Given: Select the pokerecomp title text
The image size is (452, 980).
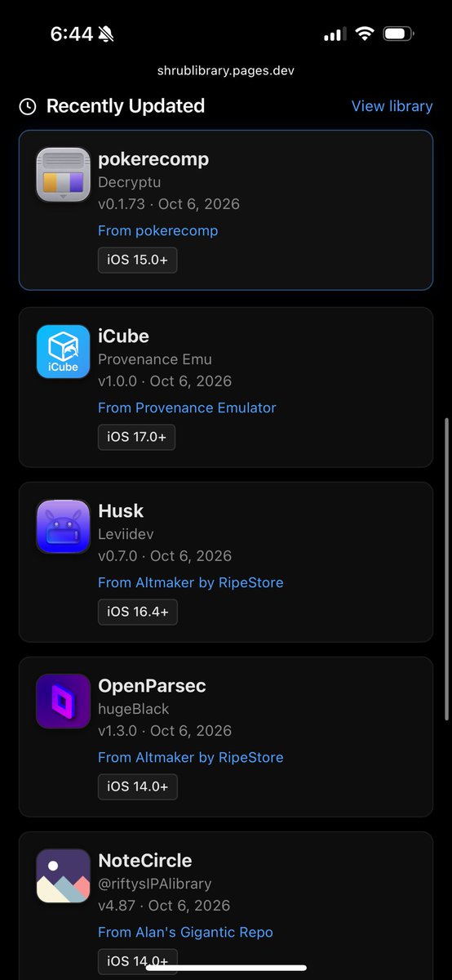Looking at the screenshot, I should [153, 159].
